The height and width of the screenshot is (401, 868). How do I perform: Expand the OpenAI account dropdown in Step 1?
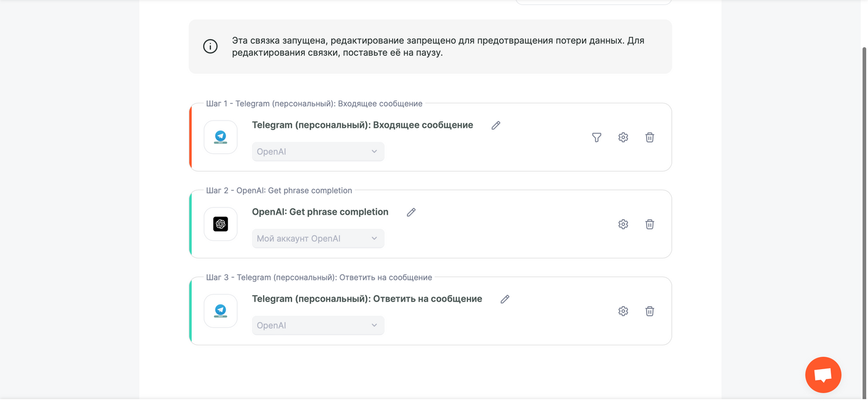pyautogui.click(x=318, y=152)
